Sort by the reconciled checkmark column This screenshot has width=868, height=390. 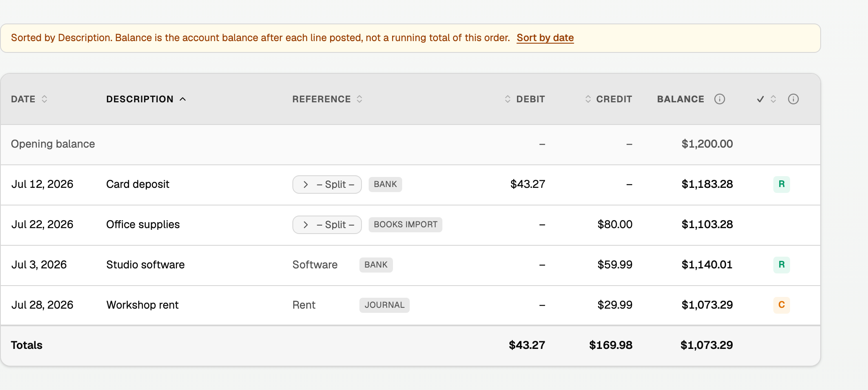click(x=767, y=99)
